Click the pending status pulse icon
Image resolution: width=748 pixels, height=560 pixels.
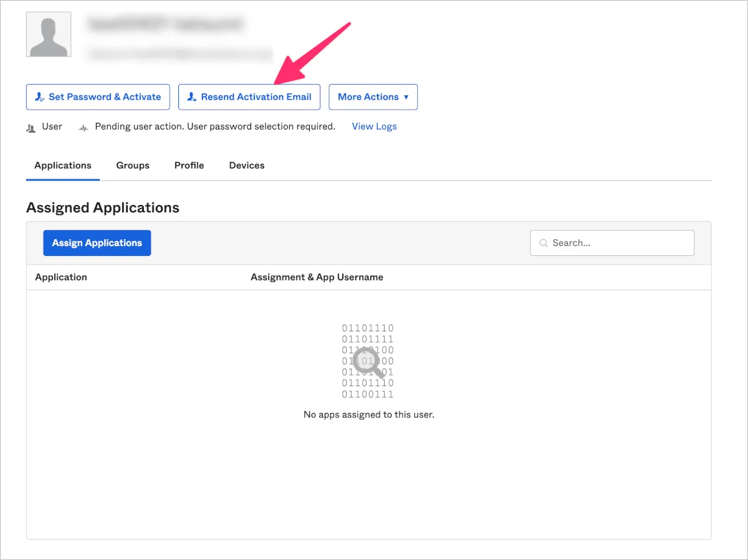(84, 127)
